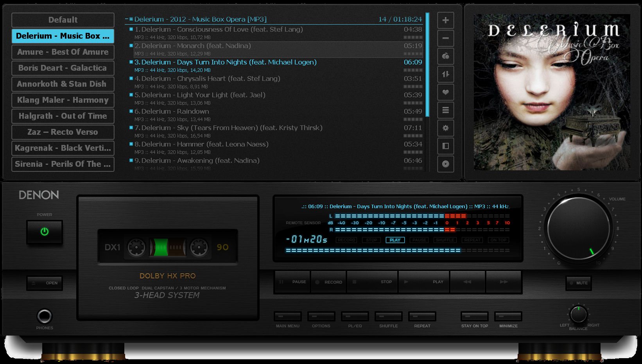Click the three-circles icon below the minus button
Viewport: 642px width, 364px height.
pos(445,56)
